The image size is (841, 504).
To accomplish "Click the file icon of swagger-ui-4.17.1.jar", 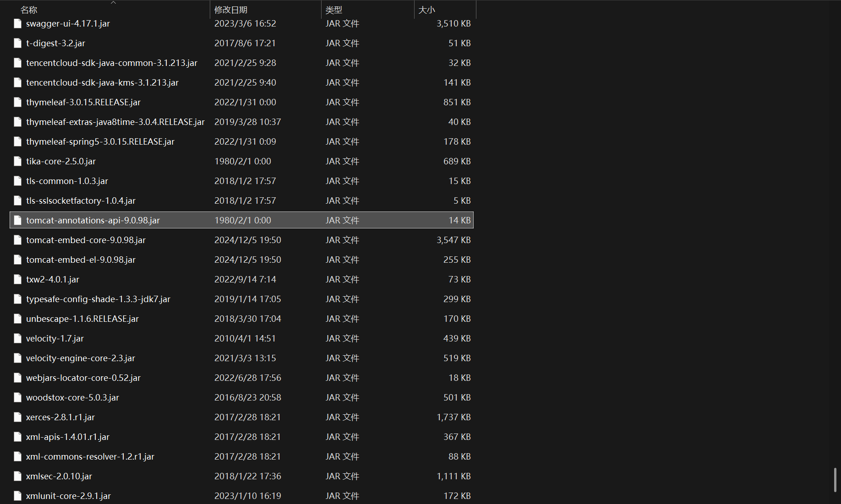I will click(18, 23).
